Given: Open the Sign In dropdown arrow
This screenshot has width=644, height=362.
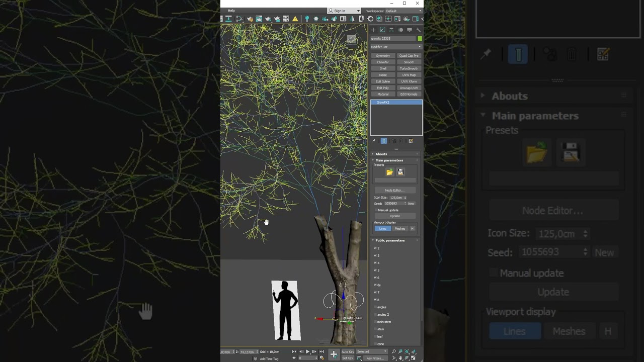Looking at the screenshot, I should [358, 11].
